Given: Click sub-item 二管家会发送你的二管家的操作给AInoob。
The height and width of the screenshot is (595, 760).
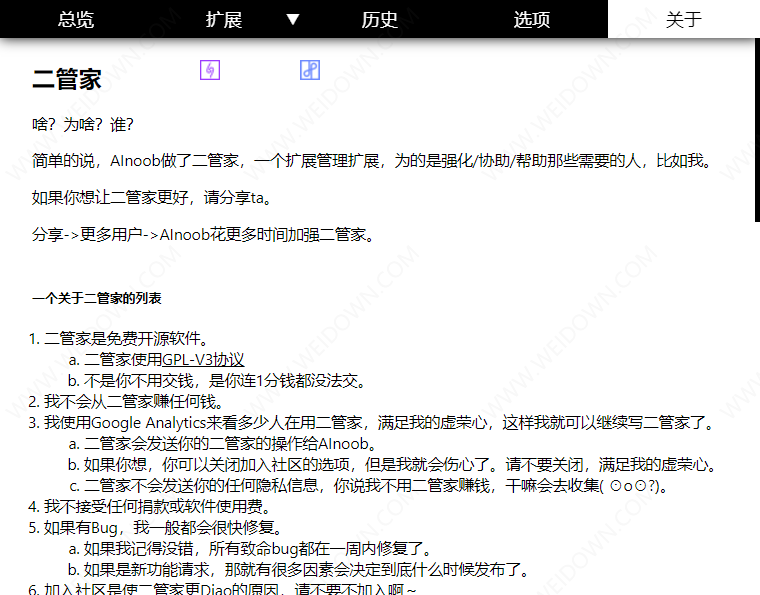Looking at the screenshot, I should click(230, 443).
